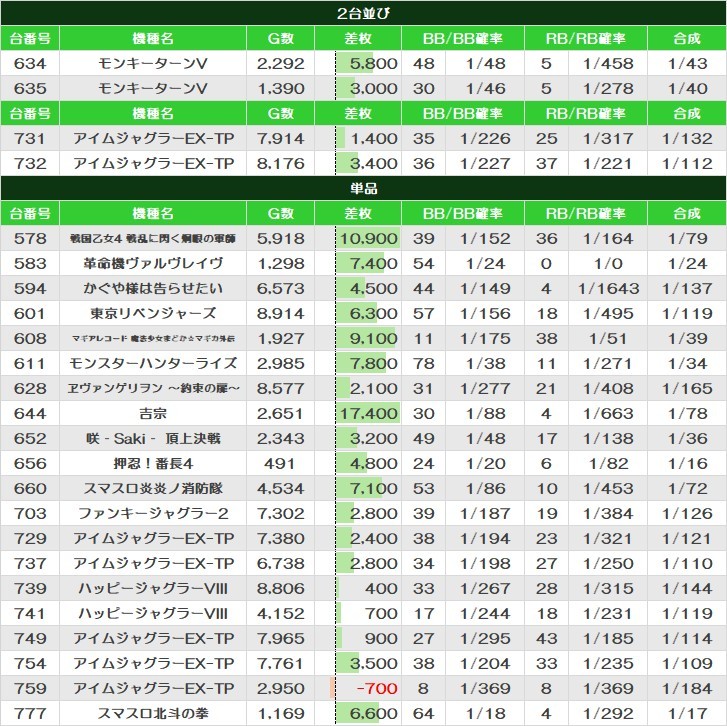Click the 10,900 difference value
Screen dimensions: 727x726
[x=369, y=239]
